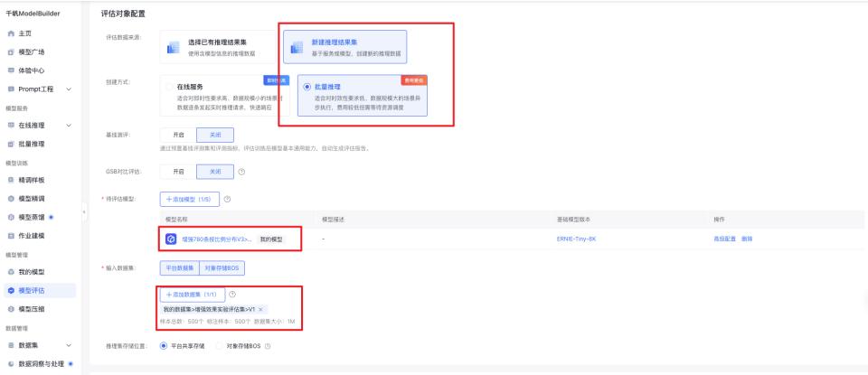Select the 批量推理 creation method radio
The height and width of the screenshot is (375, 868).
(x=307, y=87)
